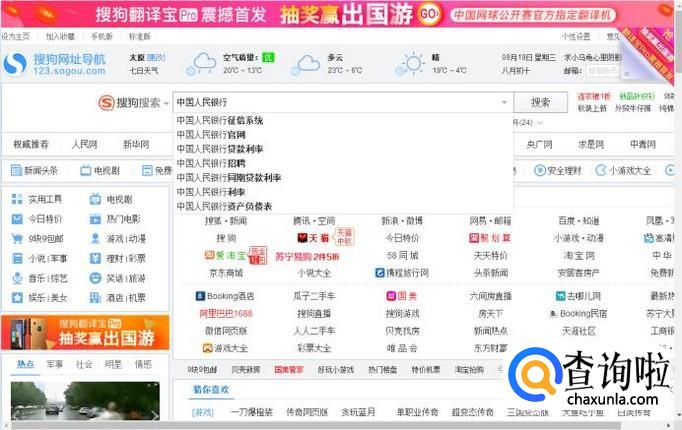Image resolution: width=682 pixels, height=430 pixels.
Task: Toggle the search suggestion dropdown arrow
Action: pos(504,103)
